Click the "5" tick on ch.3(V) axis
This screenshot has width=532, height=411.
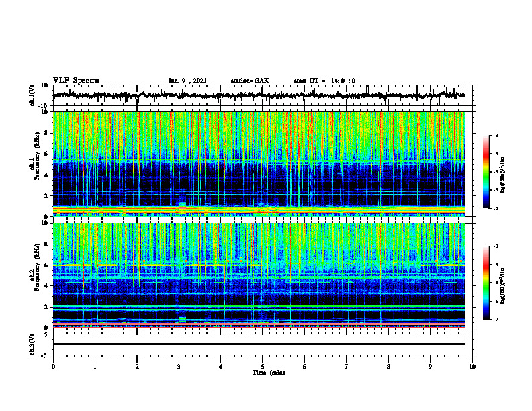(x=47, y=334)
